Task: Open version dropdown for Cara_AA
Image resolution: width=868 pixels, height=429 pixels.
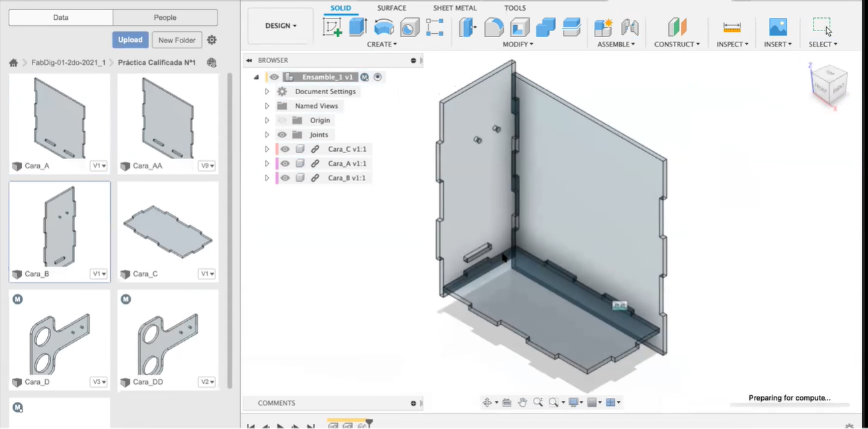Action: click(207, 166)
